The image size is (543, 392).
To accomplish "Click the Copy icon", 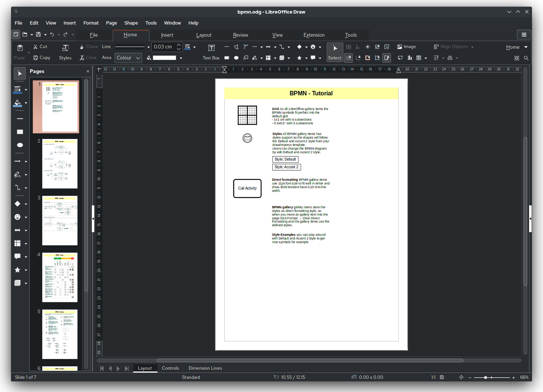I will tap(42, 58).
